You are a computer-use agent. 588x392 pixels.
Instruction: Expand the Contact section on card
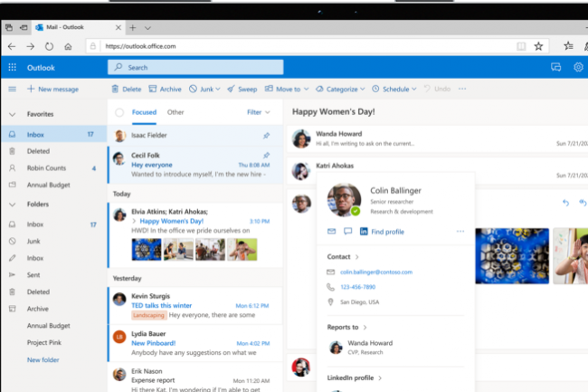click(357, 257)
